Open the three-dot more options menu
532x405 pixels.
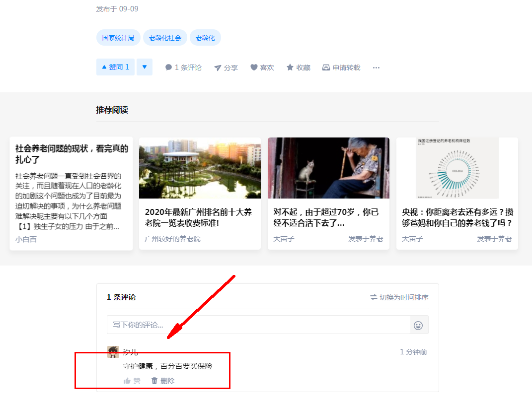[x=376, y=67]
